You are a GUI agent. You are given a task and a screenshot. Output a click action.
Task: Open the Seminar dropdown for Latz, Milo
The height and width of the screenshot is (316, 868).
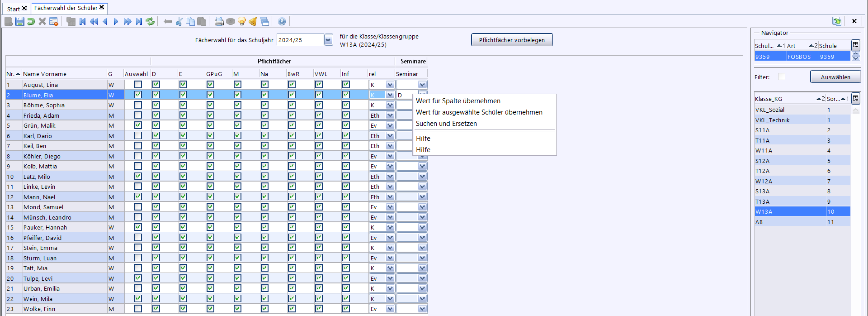422,177
